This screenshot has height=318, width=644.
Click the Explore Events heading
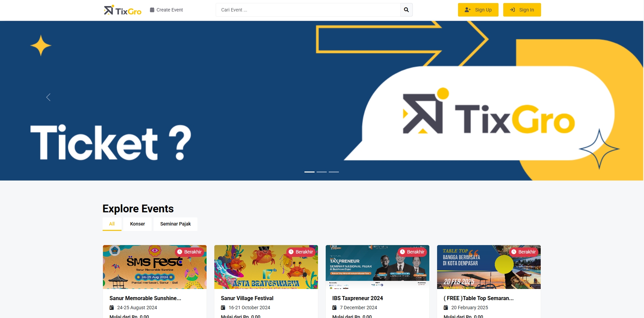click(x=138, y=209)
